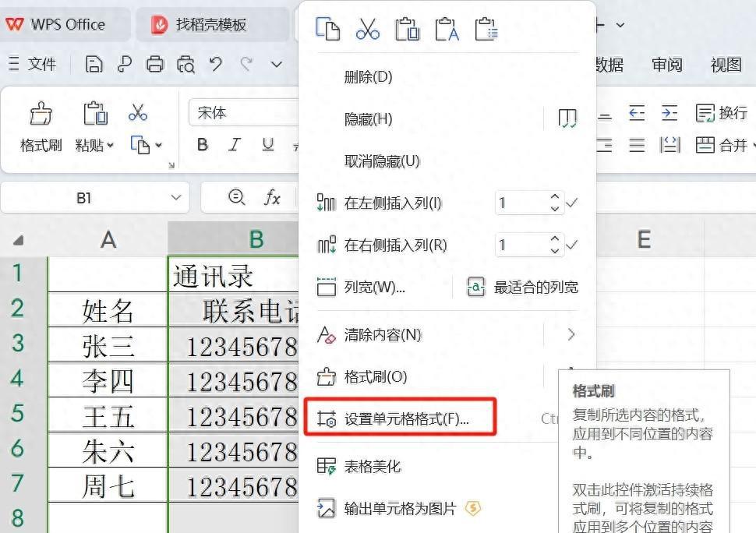Select column A header

coord(108,239)
